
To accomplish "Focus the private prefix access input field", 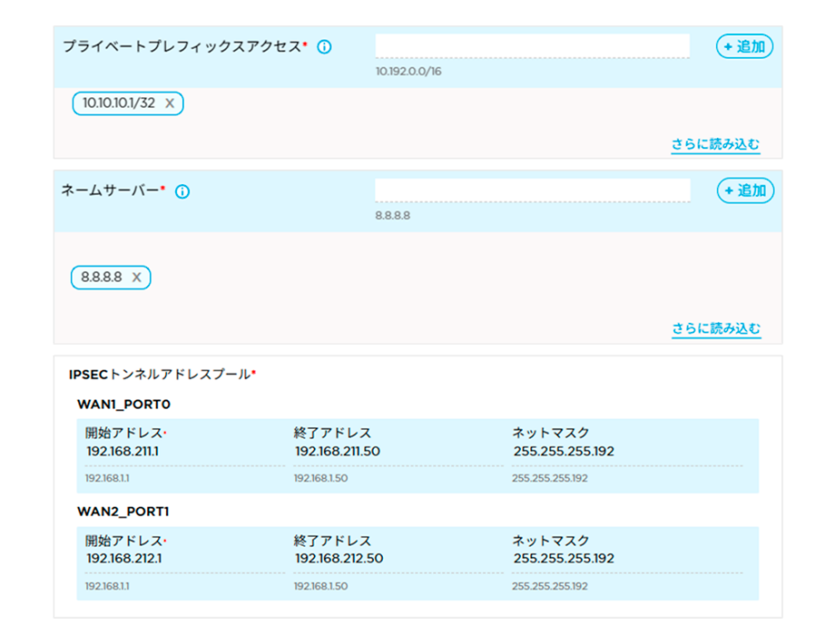I will click(x=533, y=45).
